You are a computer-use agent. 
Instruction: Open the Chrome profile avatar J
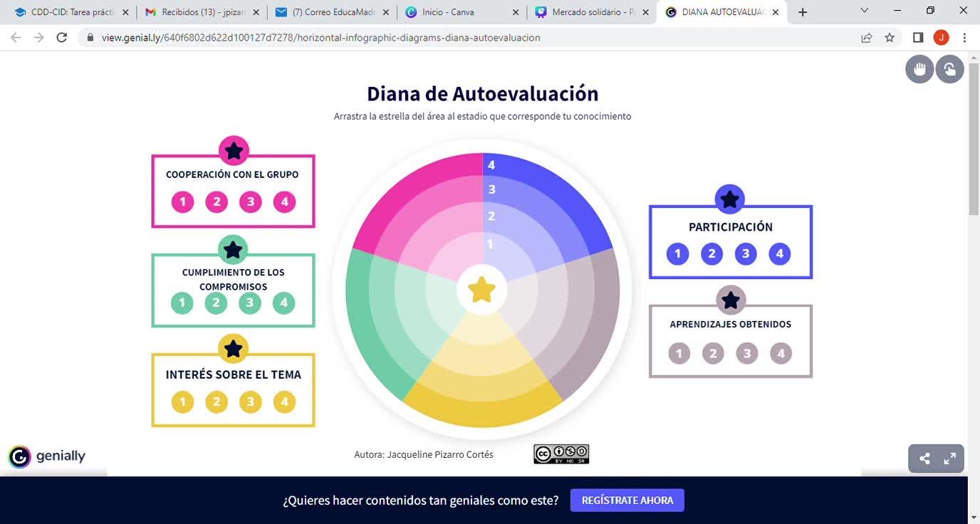click(942, 38)
